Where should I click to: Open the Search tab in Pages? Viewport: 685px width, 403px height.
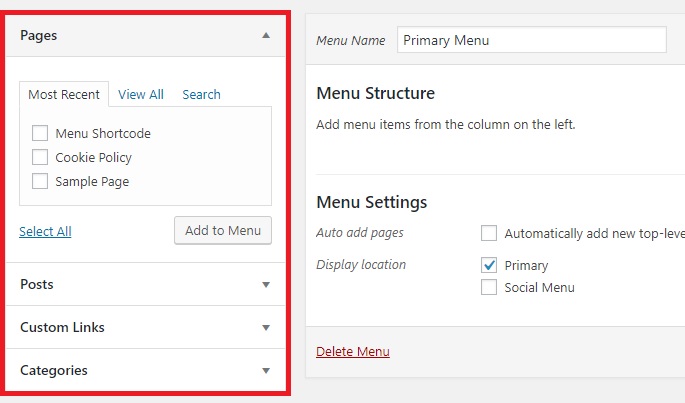201,94
